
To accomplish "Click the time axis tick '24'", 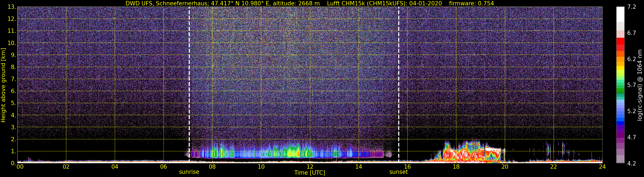I will point(602,167).
